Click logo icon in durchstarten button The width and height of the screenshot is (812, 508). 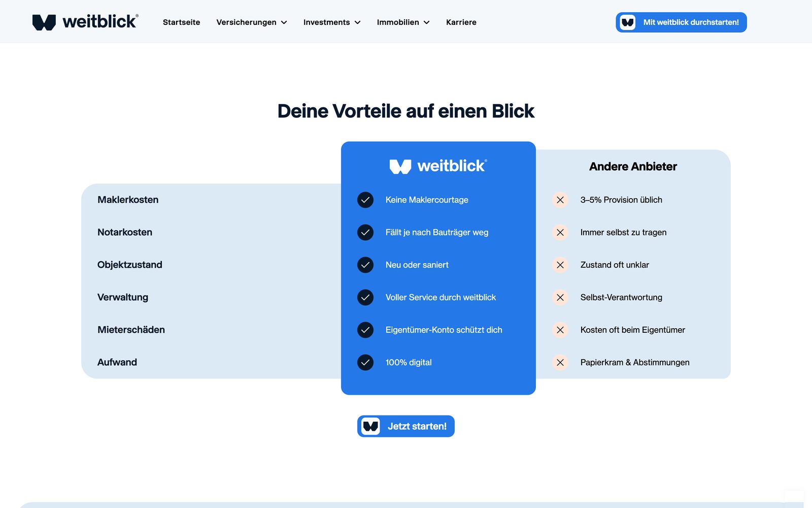(x=628, y=22)
